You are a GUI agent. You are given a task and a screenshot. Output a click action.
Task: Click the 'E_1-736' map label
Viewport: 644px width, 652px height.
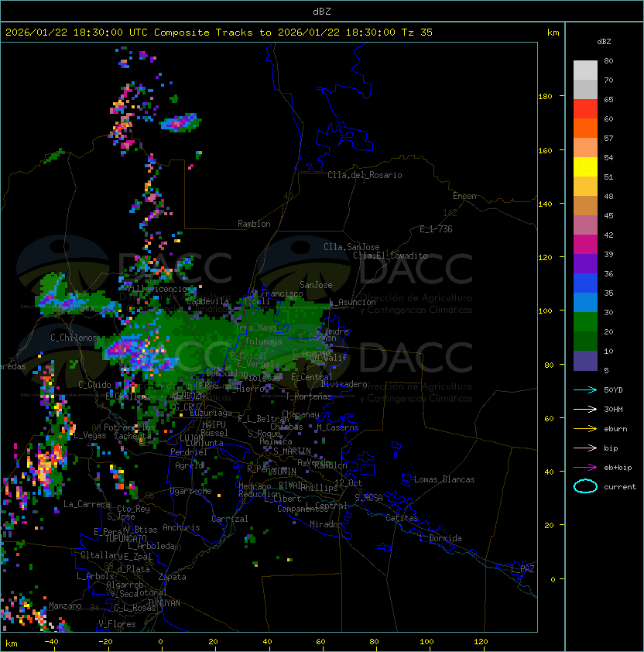pyautogui.click(x=436, y=229)
